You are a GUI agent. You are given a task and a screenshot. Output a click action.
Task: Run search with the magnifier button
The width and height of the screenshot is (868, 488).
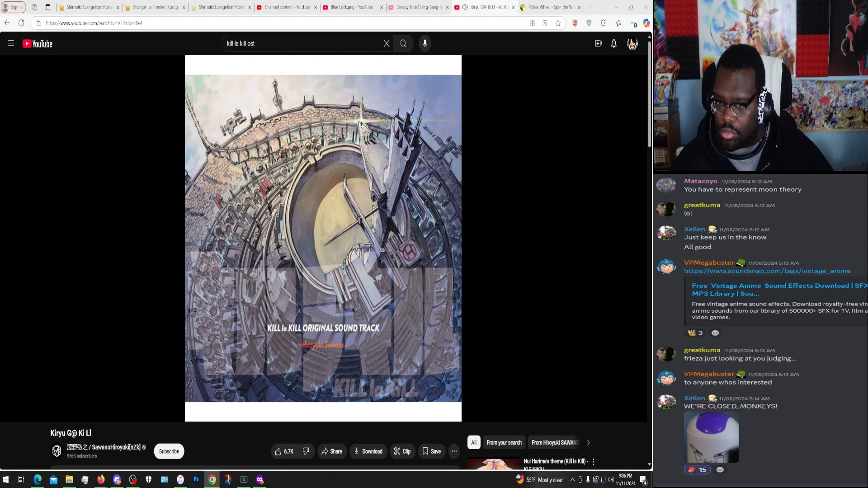(403, 43)
